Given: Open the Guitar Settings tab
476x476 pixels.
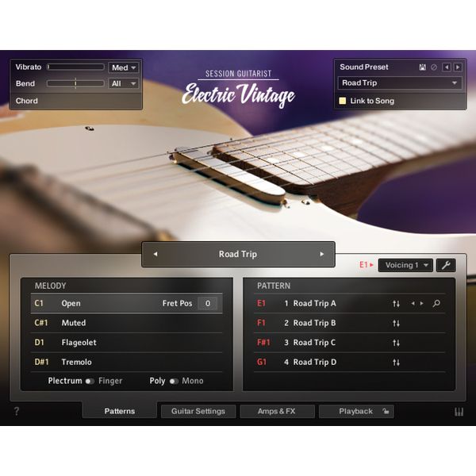Looking at the screenshot, I should tap(198, 411).
